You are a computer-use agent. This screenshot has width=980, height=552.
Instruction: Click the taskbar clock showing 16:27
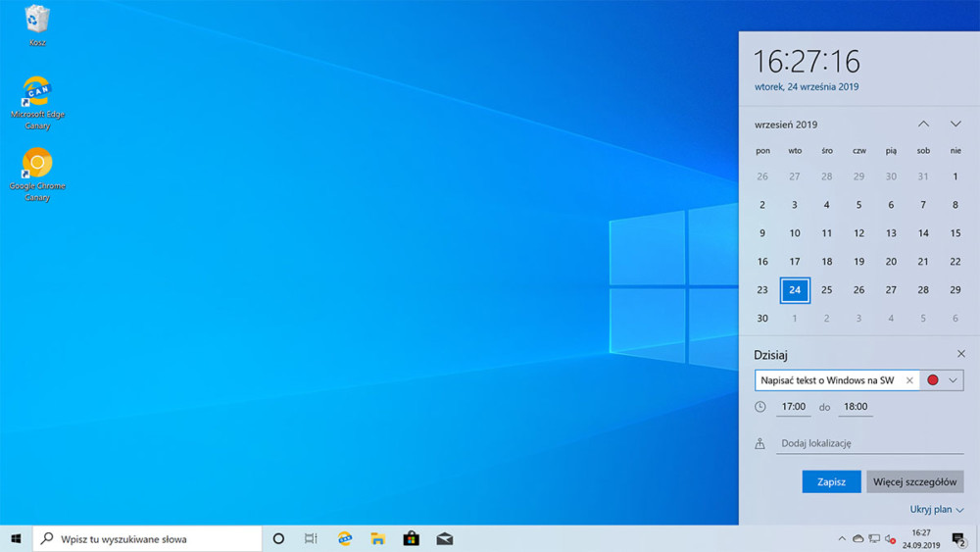click(921, 539)
